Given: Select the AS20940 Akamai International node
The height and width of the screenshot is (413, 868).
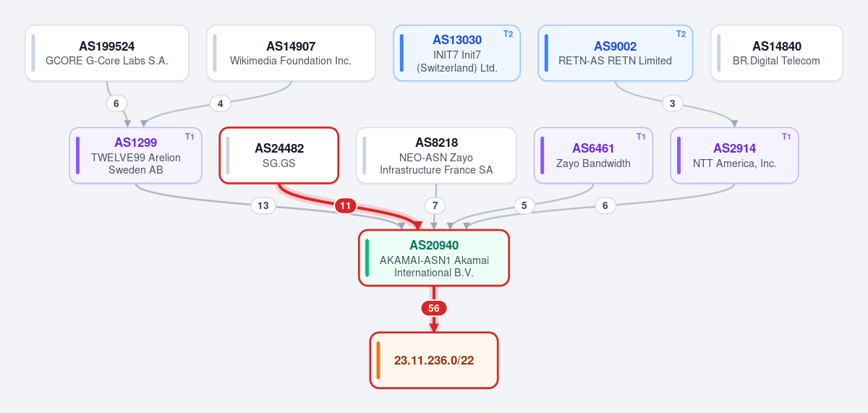Looking at the screenshot, I should point(434,258).
